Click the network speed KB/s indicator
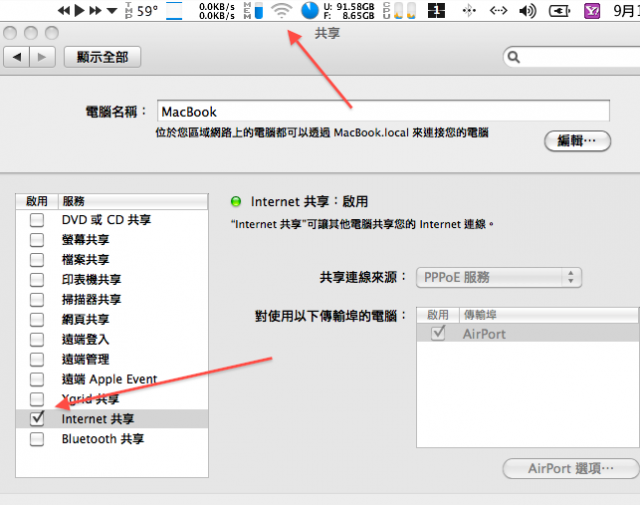The width and height of the screenshot is (640, 505). click(217, 11)
